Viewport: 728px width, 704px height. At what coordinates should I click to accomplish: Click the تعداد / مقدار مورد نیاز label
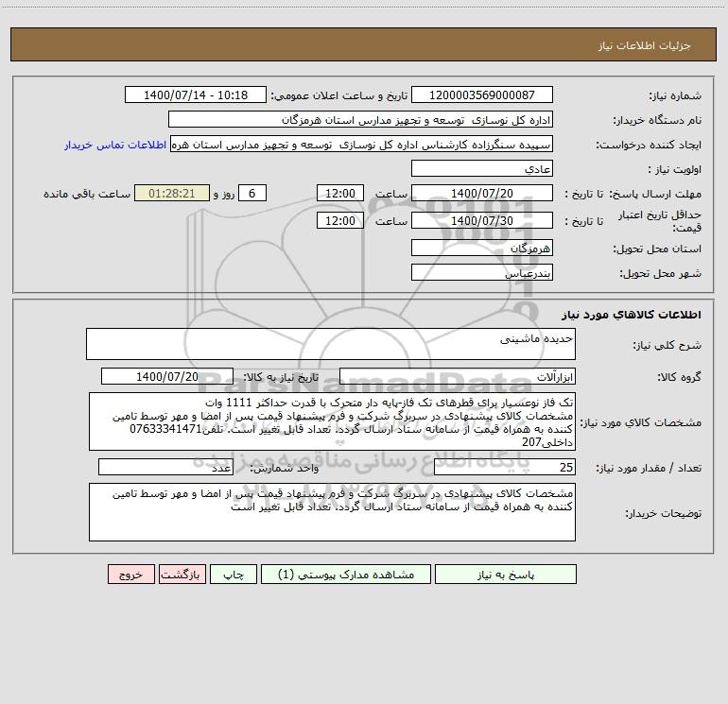pyautogui.click(x=649, y=469)
